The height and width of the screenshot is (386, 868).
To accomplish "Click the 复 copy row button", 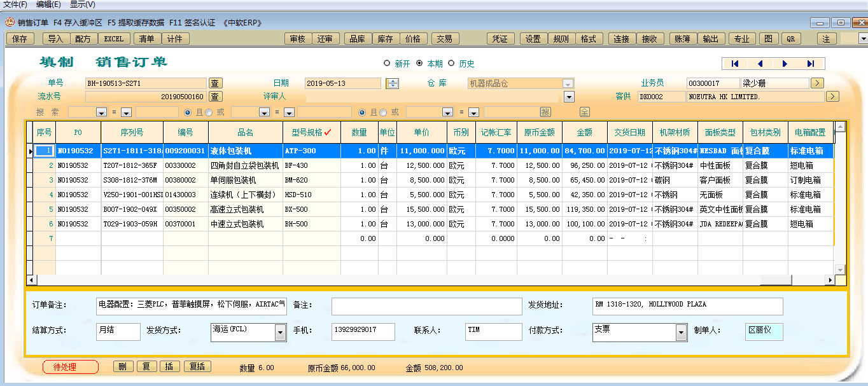I will point(146,367).
